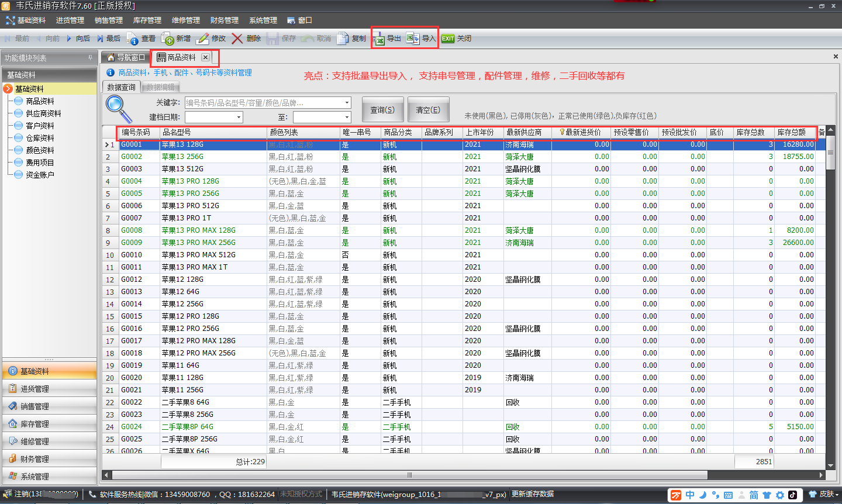The height and width of the screenshot is (504, 842).
Task: Sort by the 库存总数 column header
Action: 754,133
